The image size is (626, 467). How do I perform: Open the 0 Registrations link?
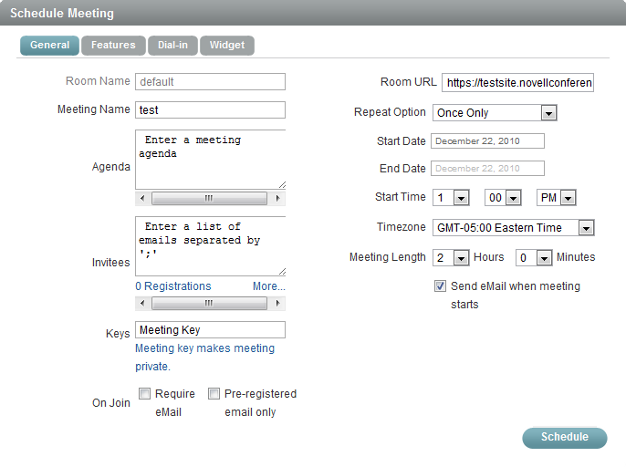click(x=174, y=286)
